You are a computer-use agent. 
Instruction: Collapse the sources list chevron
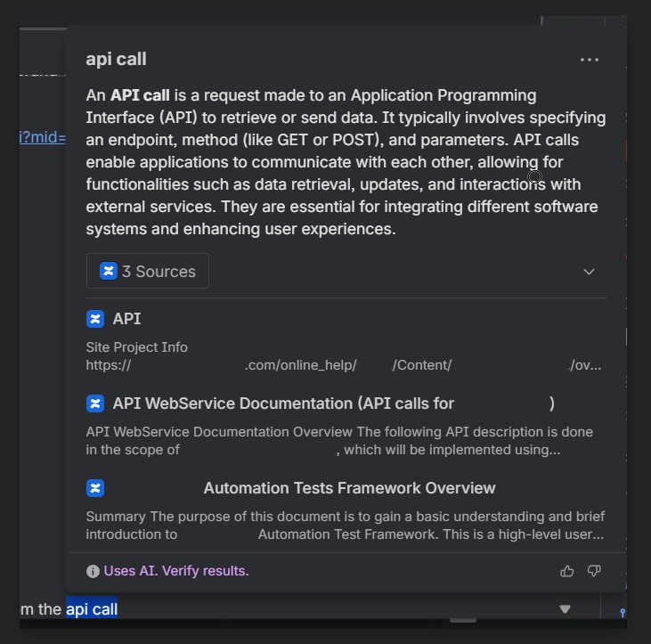(589, 272)
